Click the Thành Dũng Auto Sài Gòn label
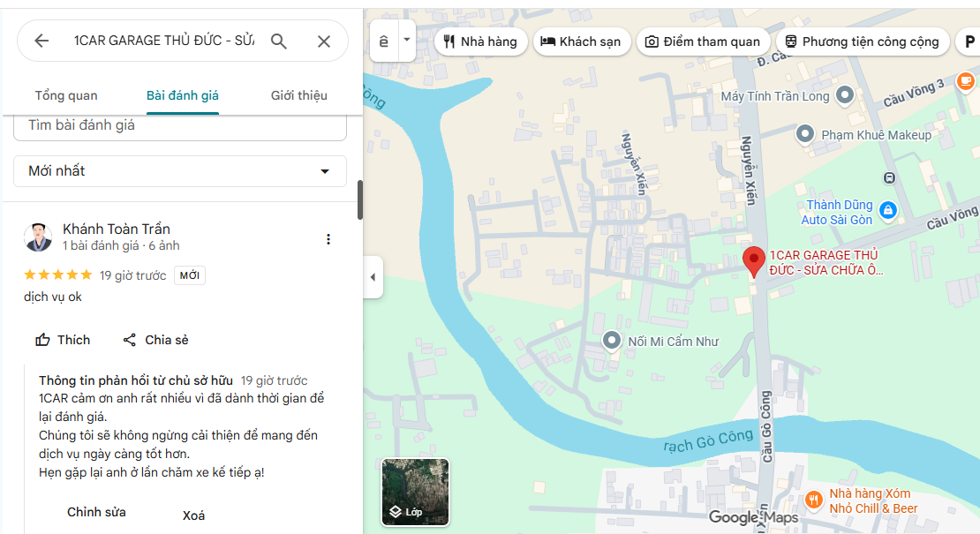 coord(838,213)
